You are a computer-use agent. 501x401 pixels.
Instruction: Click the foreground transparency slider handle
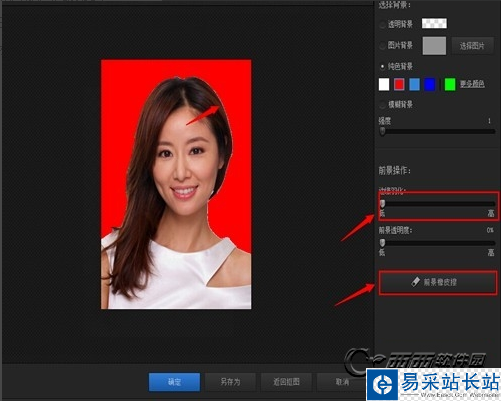point(383,243)
